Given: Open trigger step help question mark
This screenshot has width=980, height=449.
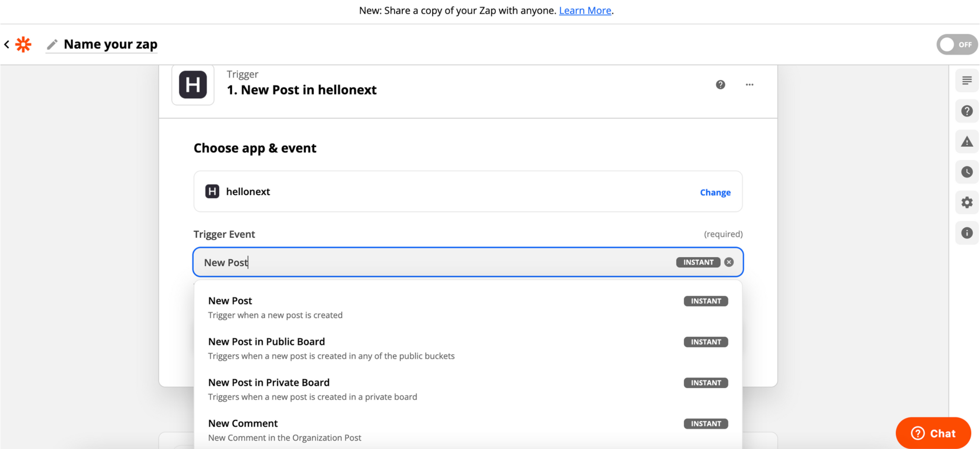Looking at the screenshot, I should 720,85.
